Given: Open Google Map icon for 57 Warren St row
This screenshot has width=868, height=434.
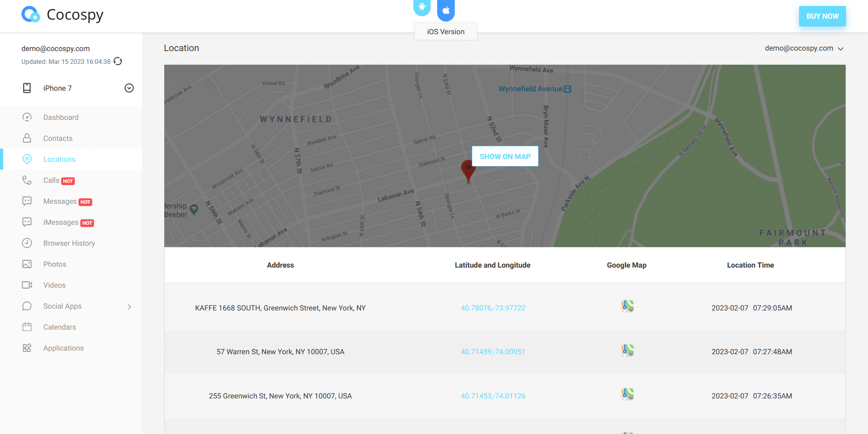Looking at the screenshot, I should 627,350.
